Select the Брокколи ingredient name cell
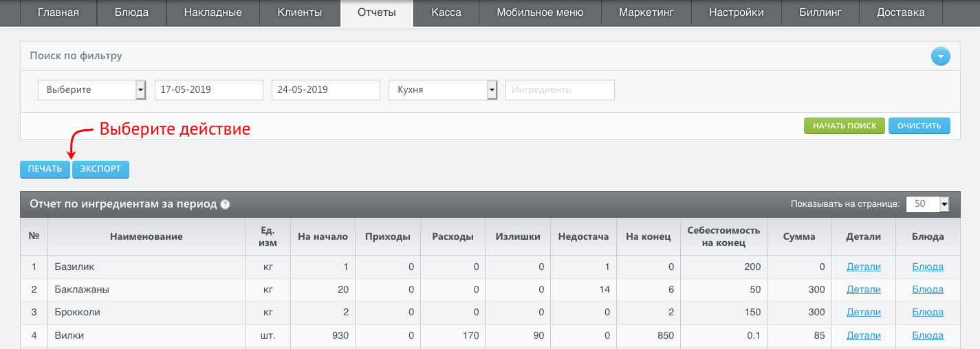This screenshot has height=349, width=980. click(x=146, y=312)
